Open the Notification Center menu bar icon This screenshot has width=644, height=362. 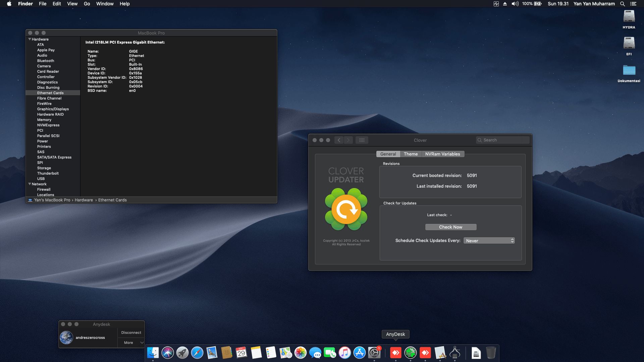(633, 4)
